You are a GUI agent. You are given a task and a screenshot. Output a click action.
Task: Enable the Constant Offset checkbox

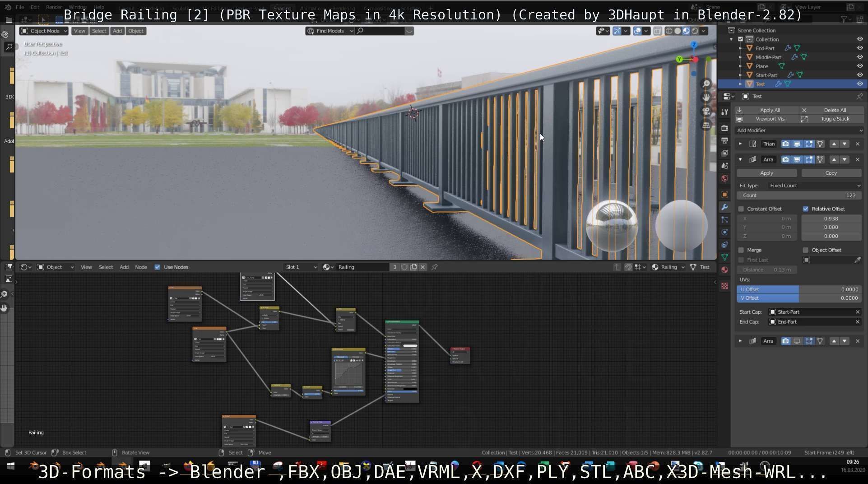[741, 209]
